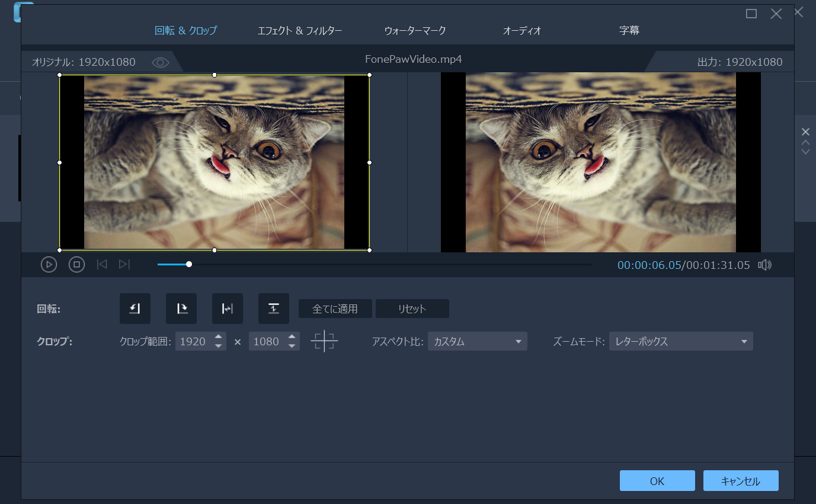Image resolution: width=816 pixels, height=504 pixels.
Task: Flip the video horizontally
Action: (228, 308)
